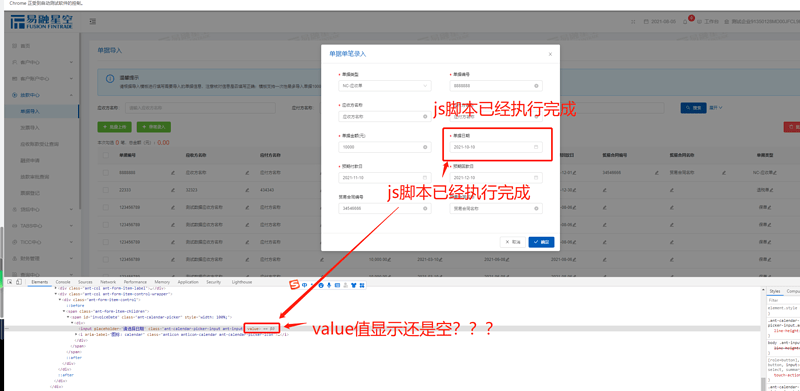The image size is (800, 391).
Task: Click the blue 搜索 search button
Action: click(693, 108)
